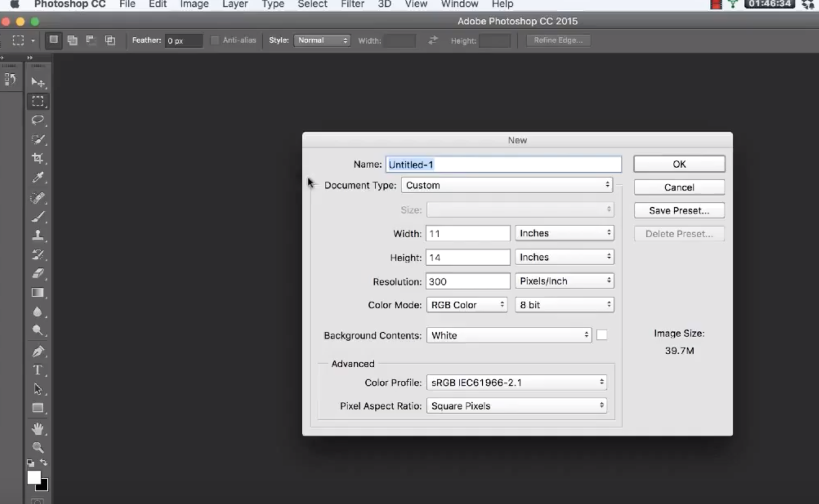Open the Window menu

[x=459, y=4]
